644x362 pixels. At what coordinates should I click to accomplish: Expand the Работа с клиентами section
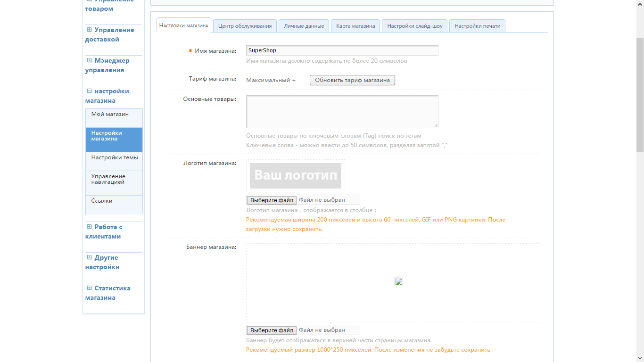click(89, 227)
